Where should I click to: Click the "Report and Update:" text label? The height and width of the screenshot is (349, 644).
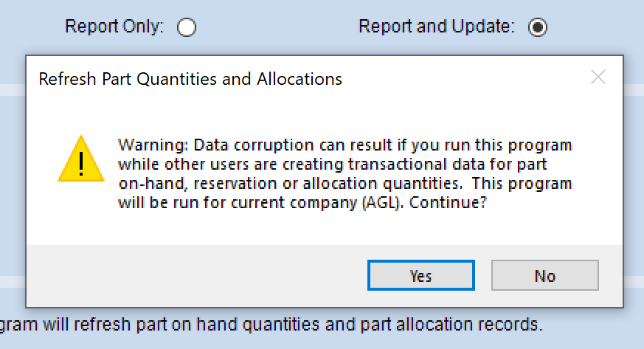coord(437,27)
